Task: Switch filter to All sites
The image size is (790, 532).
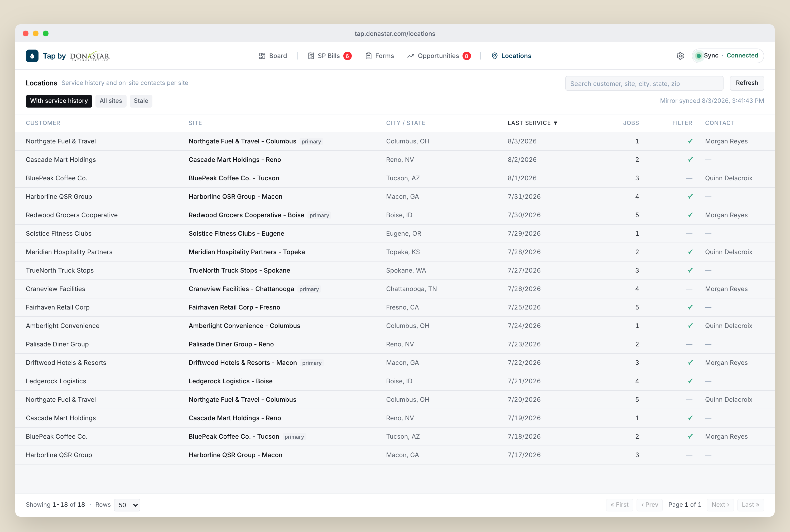Action: tap(111, 101)
